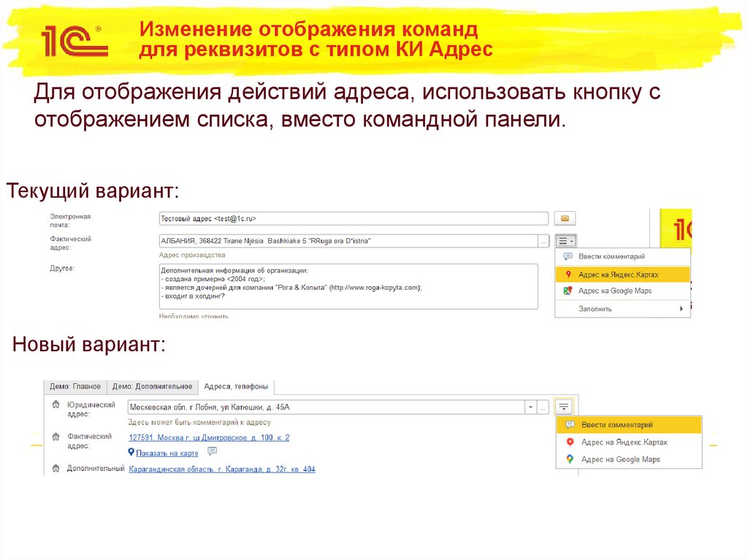Choose 'Адрес на Яндекс.Картах' in upper menu
This screenshot has width=748, height=560.
pyautogui.click(x=622, y=275)
